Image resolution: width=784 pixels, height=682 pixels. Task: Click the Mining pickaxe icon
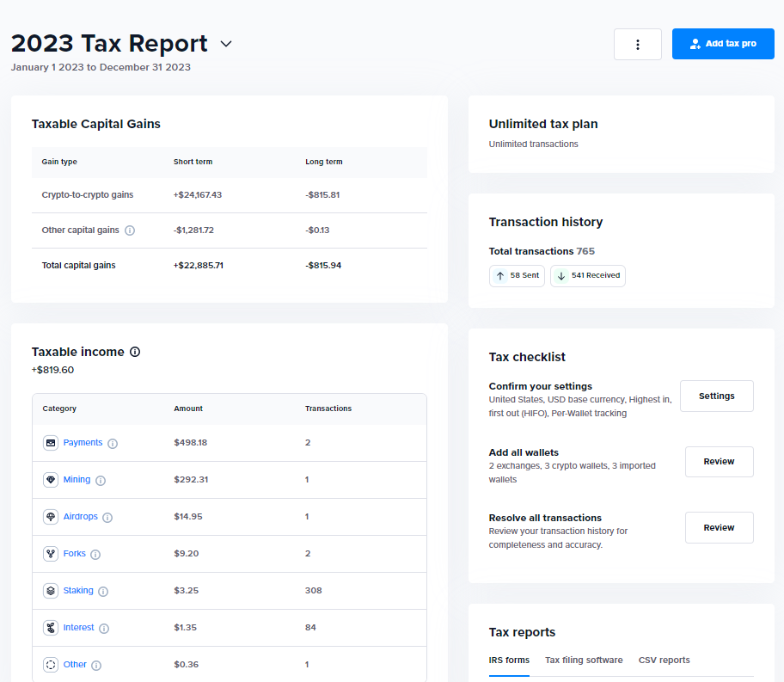click(x=50, y=479)
